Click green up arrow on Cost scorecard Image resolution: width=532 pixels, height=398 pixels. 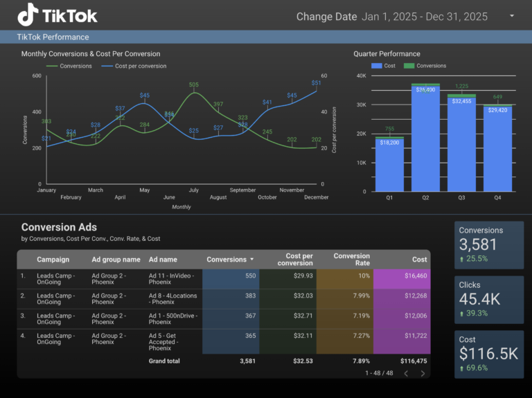[x=462, y=368]
